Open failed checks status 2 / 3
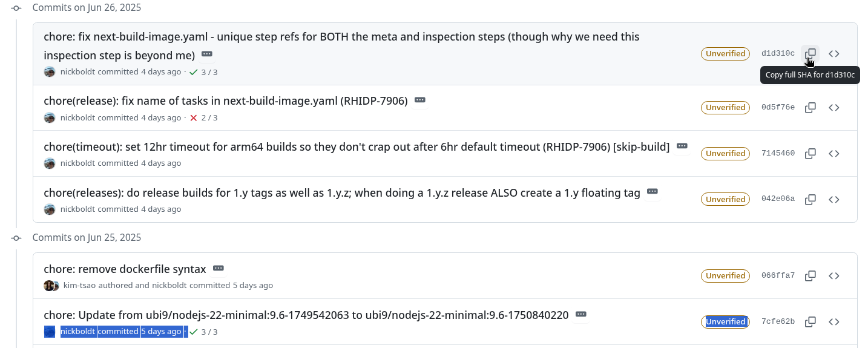868x348 pixels. pos(203,118)
